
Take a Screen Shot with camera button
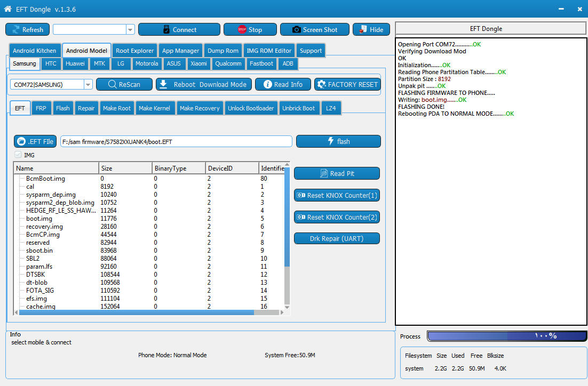click(x=315, y=30)
